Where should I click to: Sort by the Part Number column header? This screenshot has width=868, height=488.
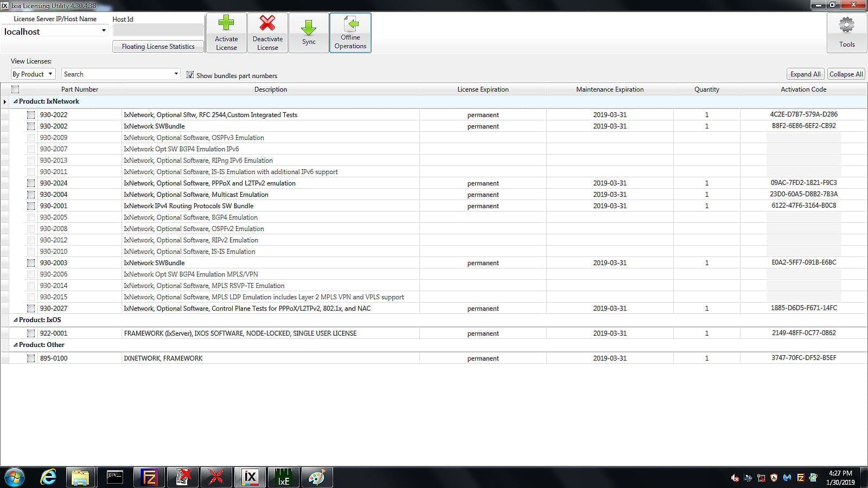coord(80,89)
